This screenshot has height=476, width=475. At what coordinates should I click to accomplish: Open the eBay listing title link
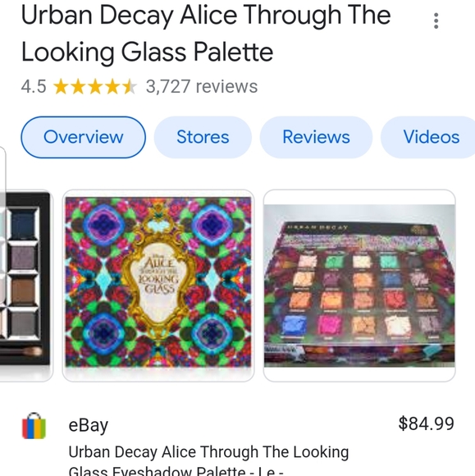click(x=208, y=460)
